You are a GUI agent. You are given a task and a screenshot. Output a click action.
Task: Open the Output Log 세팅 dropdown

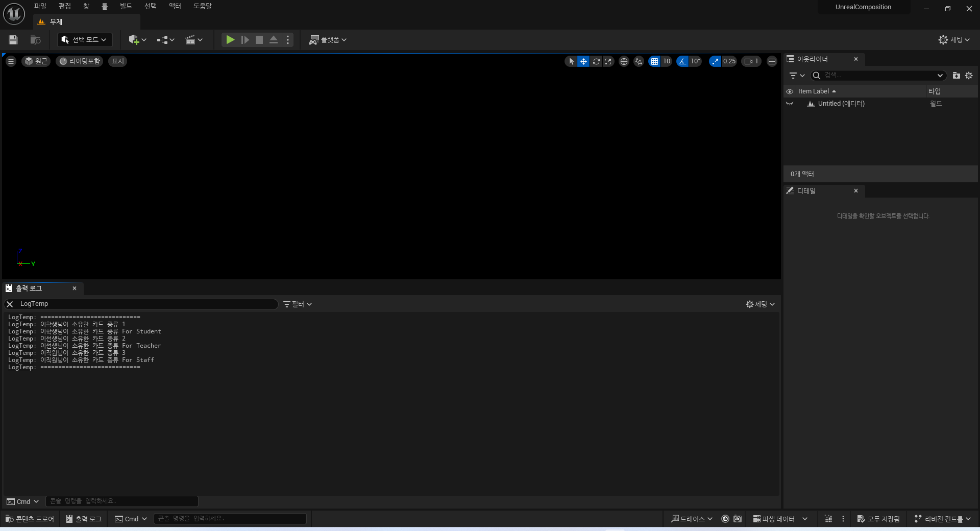[761, 304]
